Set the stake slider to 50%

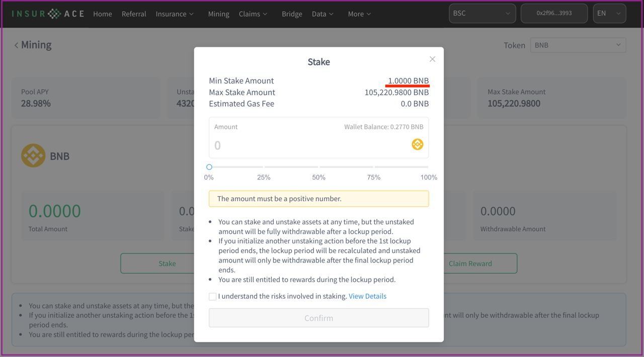(319, 167)
